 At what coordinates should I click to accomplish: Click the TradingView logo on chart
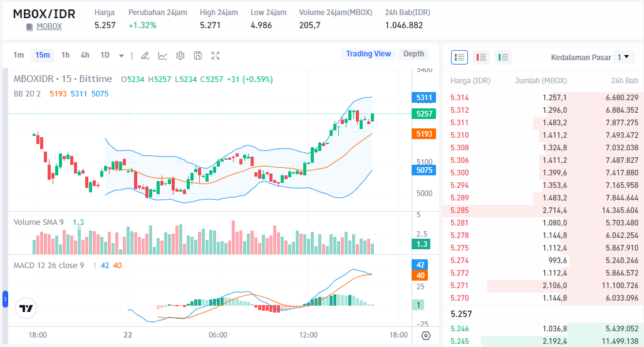point(26,308)
